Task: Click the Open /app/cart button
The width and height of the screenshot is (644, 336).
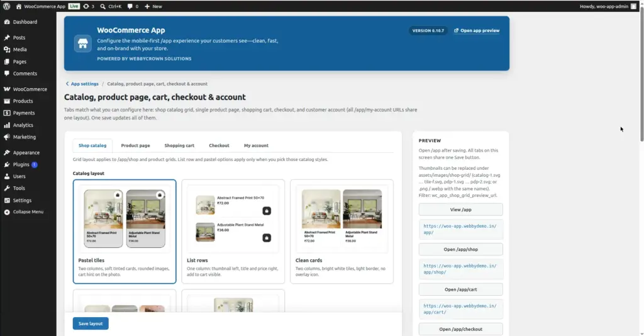Action: point(460,289)
